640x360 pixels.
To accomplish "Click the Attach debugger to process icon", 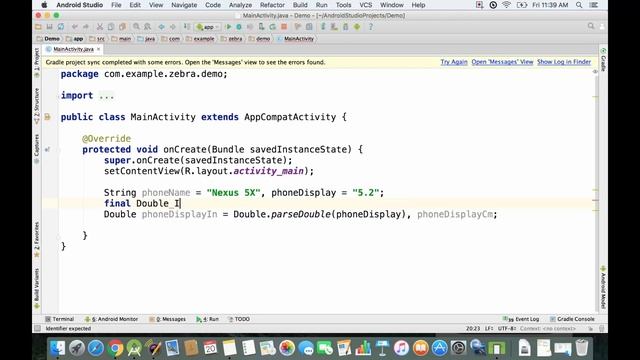I will pyautogui.click(x=261, y=27).
